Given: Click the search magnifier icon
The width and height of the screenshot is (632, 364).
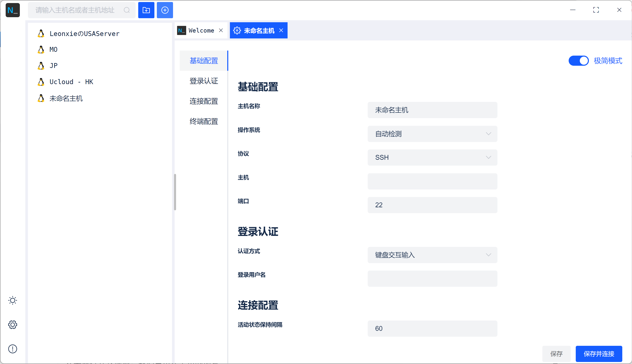Looking at the screenshot, I should tap(127, 10).
